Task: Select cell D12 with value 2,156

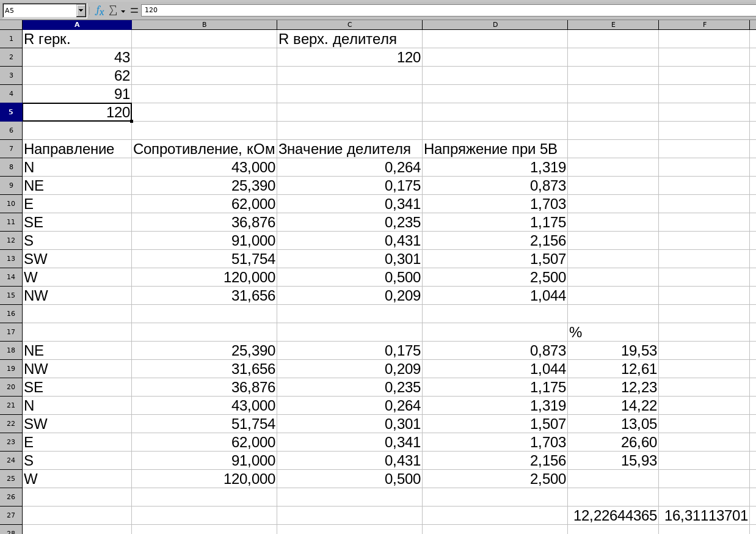Action: (x=495, y=241)
